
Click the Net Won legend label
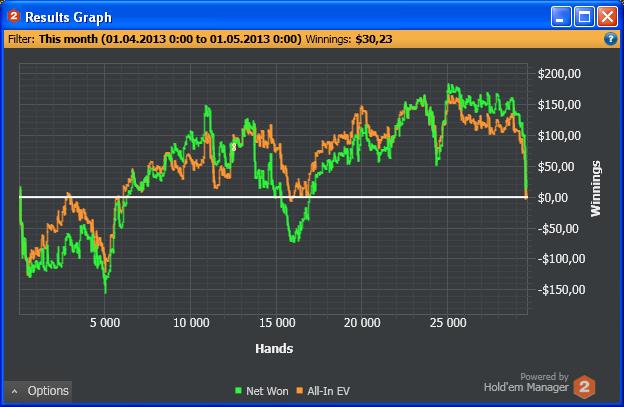coord(267,391)
